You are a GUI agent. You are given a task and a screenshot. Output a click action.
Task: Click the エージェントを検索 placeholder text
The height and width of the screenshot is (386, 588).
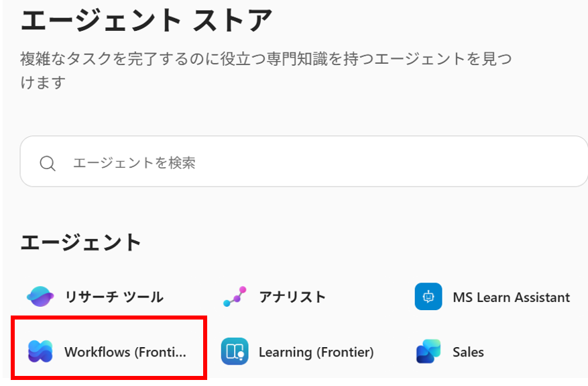(x=134, y=162)
